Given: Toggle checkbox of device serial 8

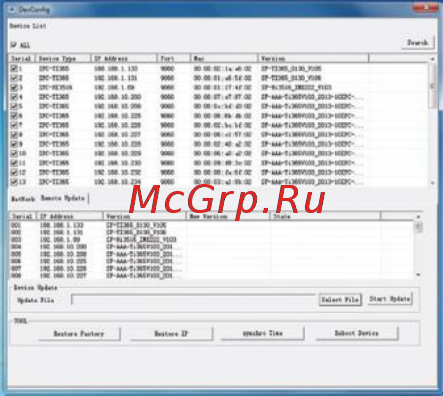Looking at the screenshot, I should point(14,135).
